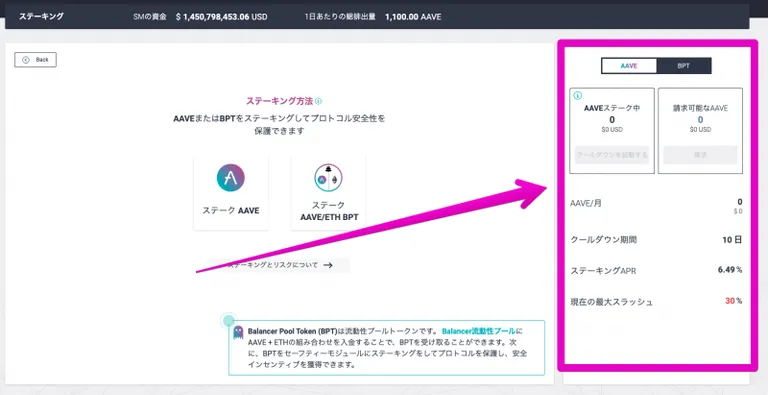The image size is (768, 395).
Task: Click the 請求 claim button
Action: 700,155
